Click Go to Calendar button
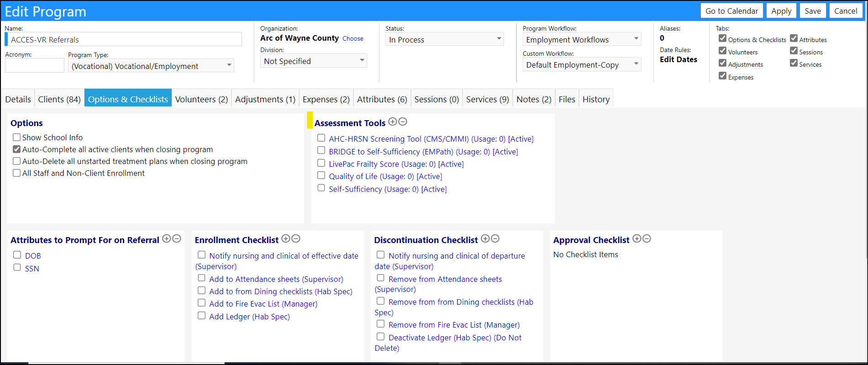This screenshot has width=868, height=365. tap(731, 11)
